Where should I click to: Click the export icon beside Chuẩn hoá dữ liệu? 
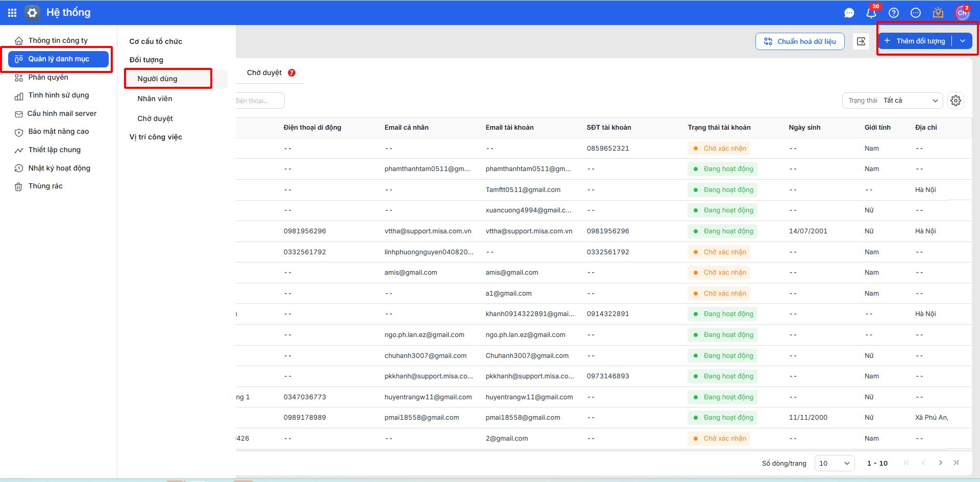click(861, 41)
